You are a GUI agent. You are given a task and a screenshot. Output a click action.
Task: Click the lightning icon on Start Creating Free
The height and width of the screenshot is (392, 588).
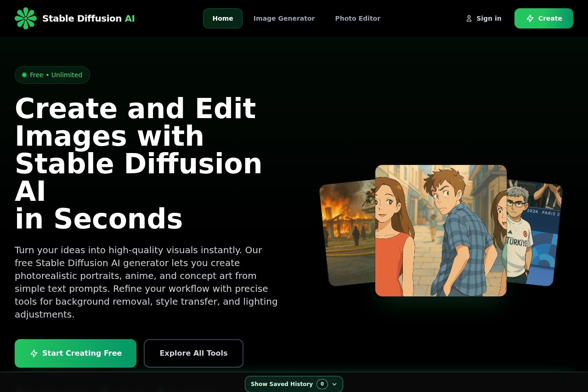34,353
